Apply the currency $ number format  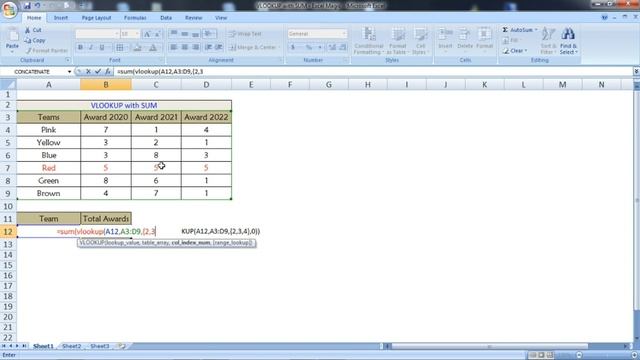pos(293,47)
